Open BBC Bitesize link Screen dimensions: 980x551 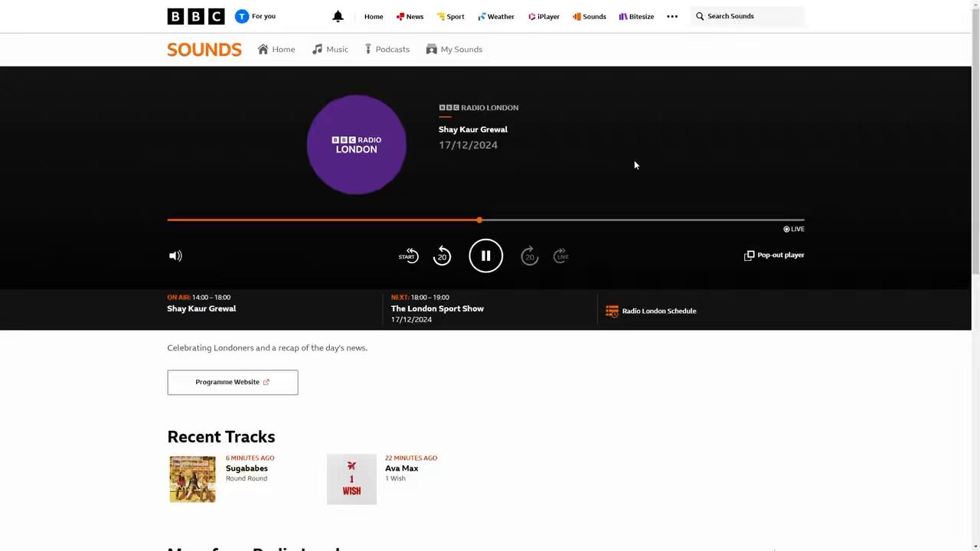(636, 16)
